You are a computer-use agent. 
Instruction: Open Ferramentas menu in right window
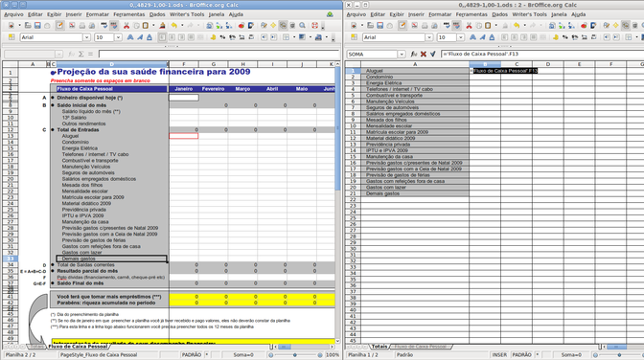[x=471, y=14]
